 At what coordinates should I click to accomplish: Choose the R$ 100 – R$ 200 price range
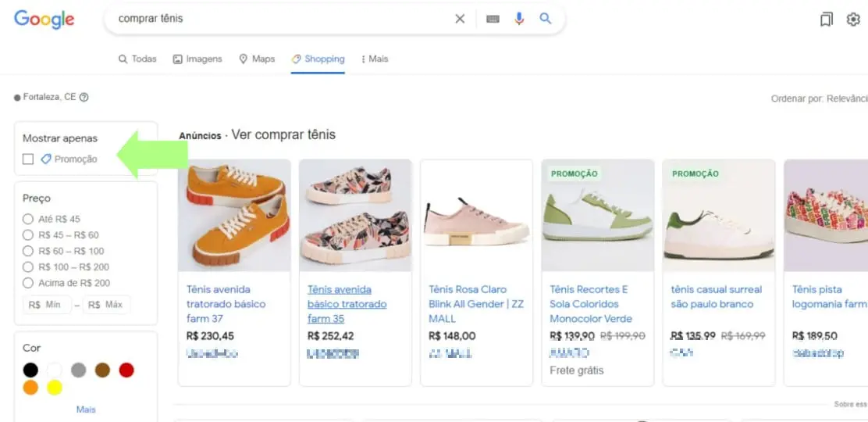click(28, 267)
